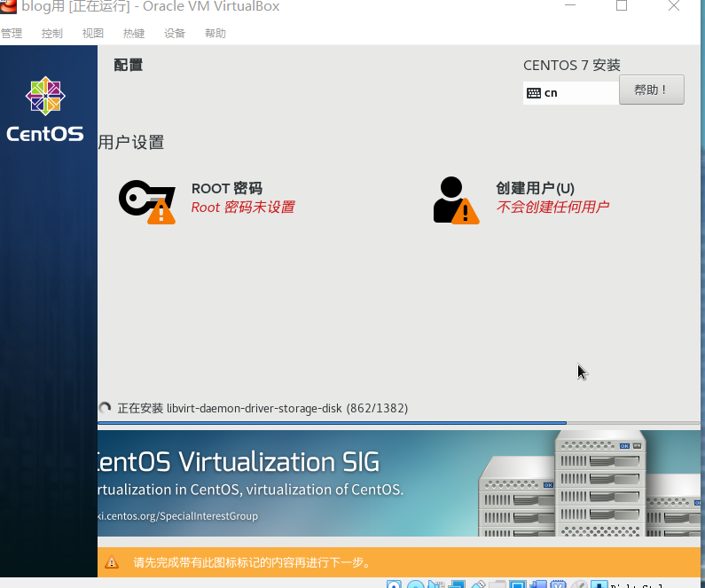
Task: Close the VirtualBox VM window
Action: point(674,5)
